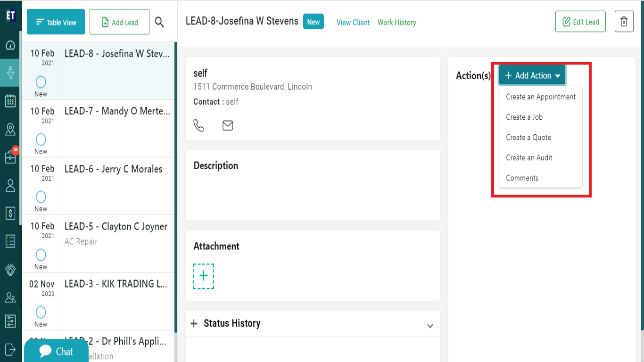The image size is (644, 362).
Task: Select LEAD-6 - Jerry C Morales row
Action: (x=99, y=186)
